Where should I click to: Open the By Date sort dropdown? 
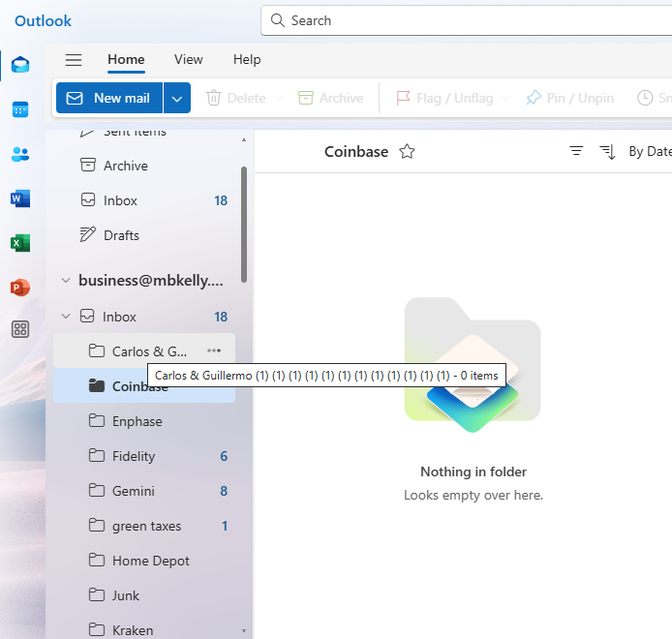point(650,152)
